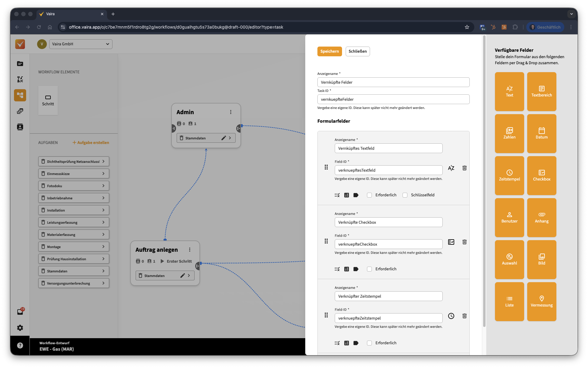The width and height of the screenshot is (588, 368).
Task: Click the Task-ID input field
Action: [393, 99]
